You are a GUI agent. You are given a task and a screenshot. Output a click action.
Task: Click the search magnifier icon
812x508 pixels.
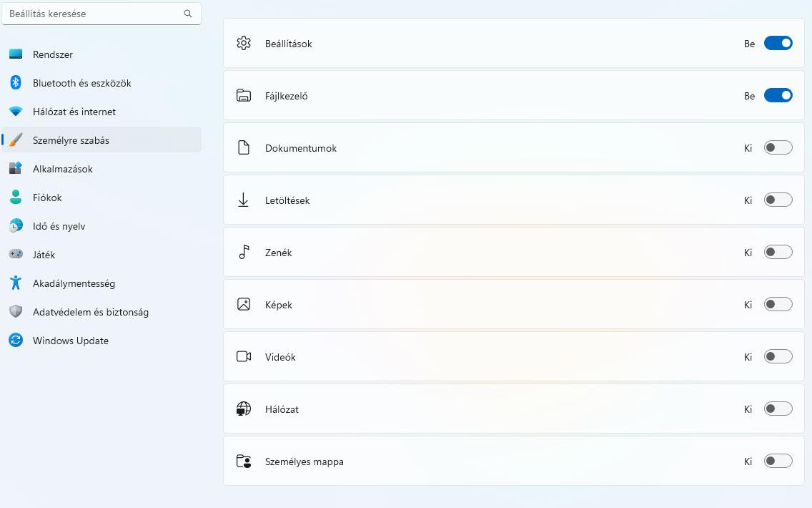click(188, 14)
